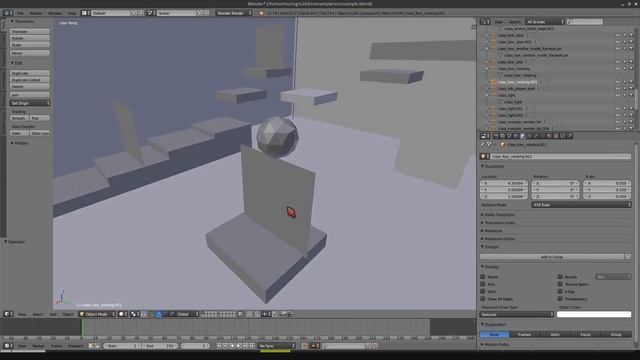Image resolution: width=640 pixels, height=360 pixels.
Task: Open the Rotation Mode XYZ Euler dropdown
Action: [581, 205]
